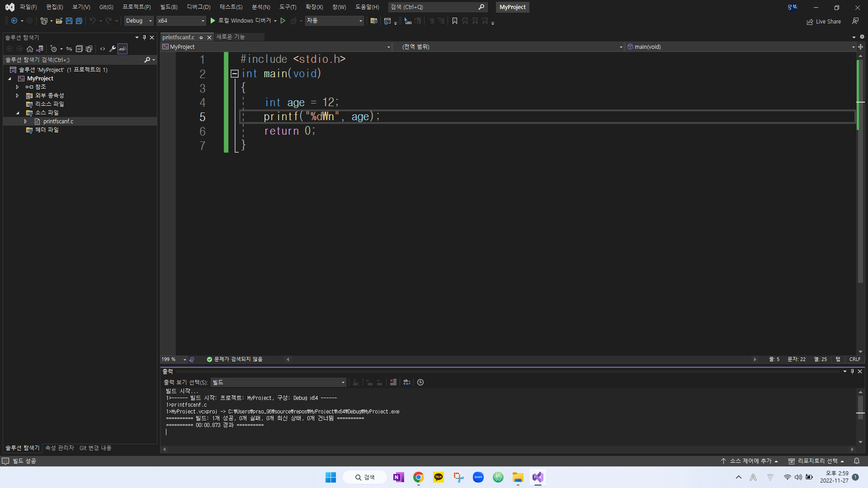Open the 자동 dropdown in toolbar
The width and height of the screenshot is (868, 488).
[x=335, y=21]
